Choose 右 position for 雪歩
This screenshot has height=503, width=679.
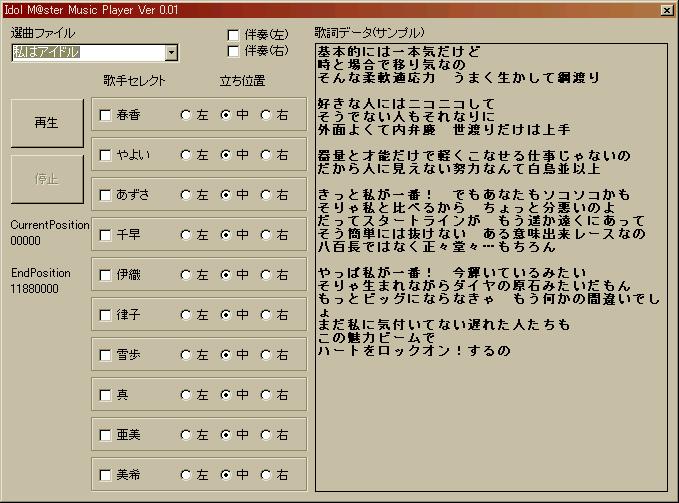tap(266, 355)
